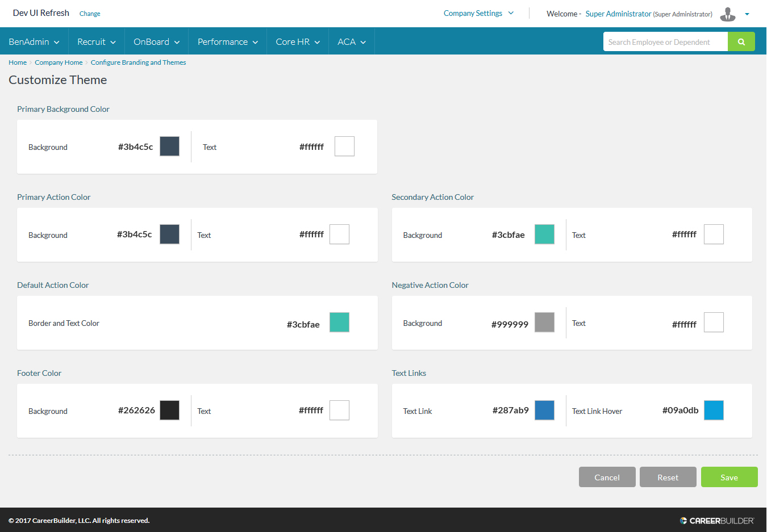Open the Performance navigation menu
This screenshot has width=767, height=532.
pyautogui.click(x=227, y=42)
